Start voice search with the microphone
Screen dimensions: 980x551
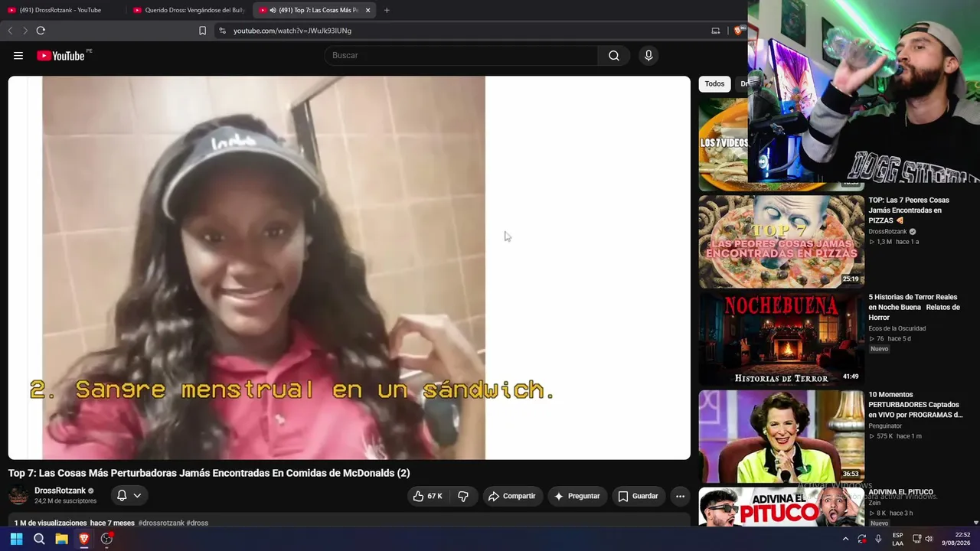(648, 55)
